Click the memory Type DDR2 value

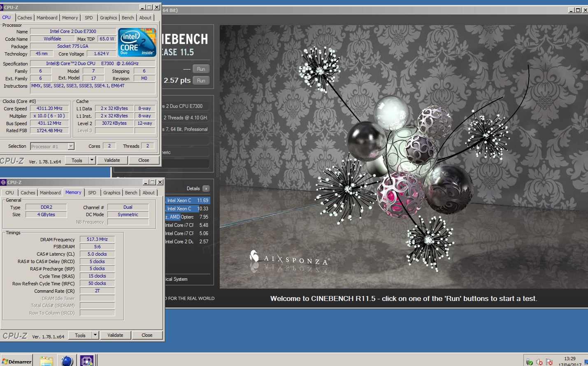46,207
